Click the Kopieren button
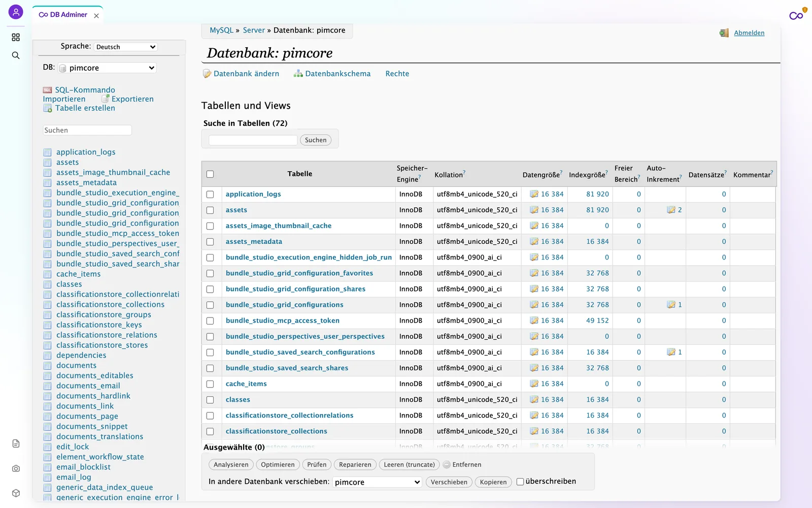This screenshot has width=812, height=508. (x=493, y=482)
